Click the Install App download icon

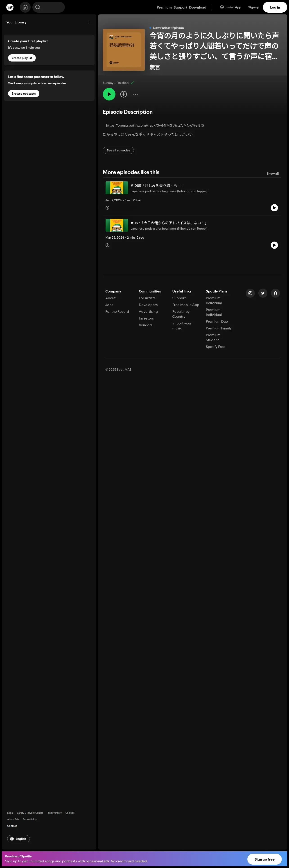click(222, 7)
